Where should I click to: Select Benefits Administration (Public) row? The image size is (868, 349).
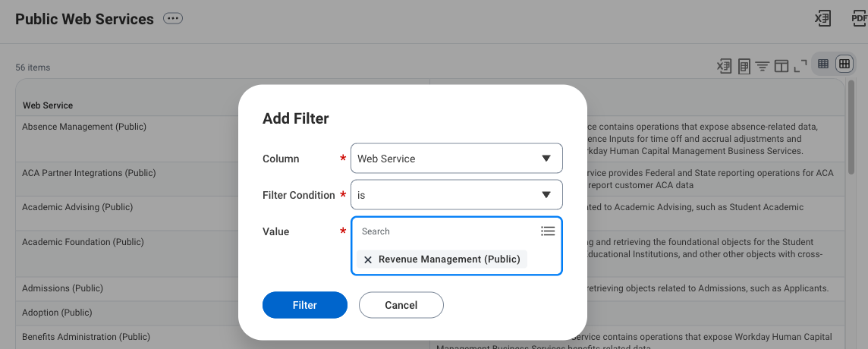pyautogui.click(x=86, y=337)
